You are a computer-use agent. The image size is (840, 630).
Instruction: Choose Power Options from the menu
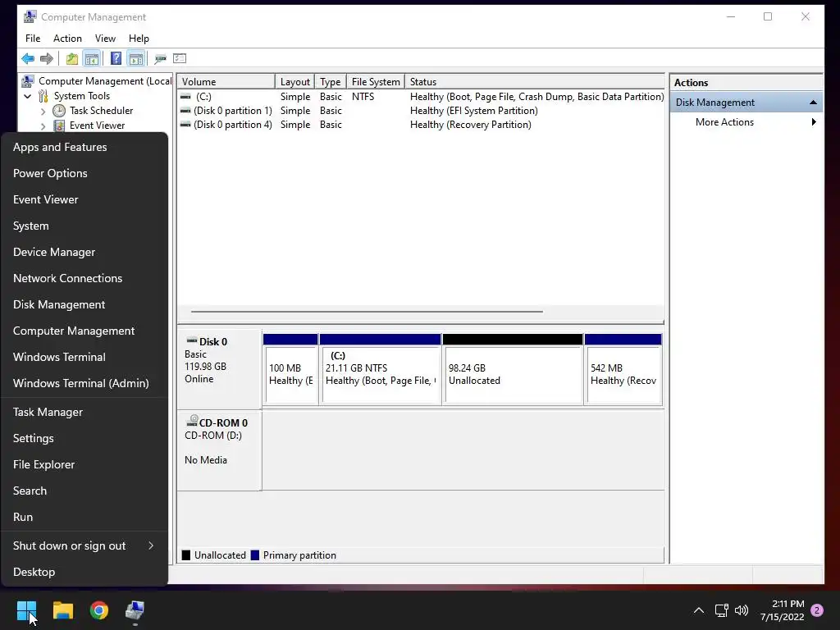84,173
